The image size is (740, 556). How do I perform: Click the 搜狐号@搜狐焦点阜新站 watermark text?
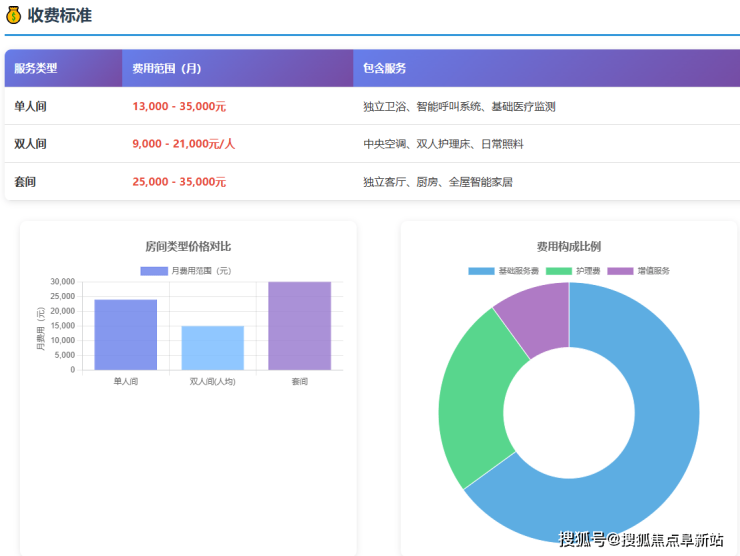[640, 540]
